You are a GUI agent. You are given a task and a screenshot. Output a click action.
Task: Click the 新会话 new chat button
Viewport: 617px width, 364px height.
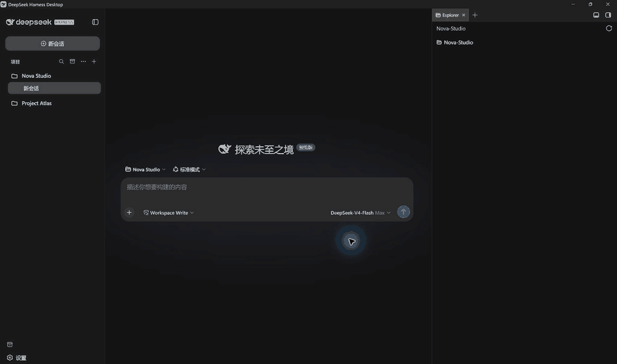point(52,44)
